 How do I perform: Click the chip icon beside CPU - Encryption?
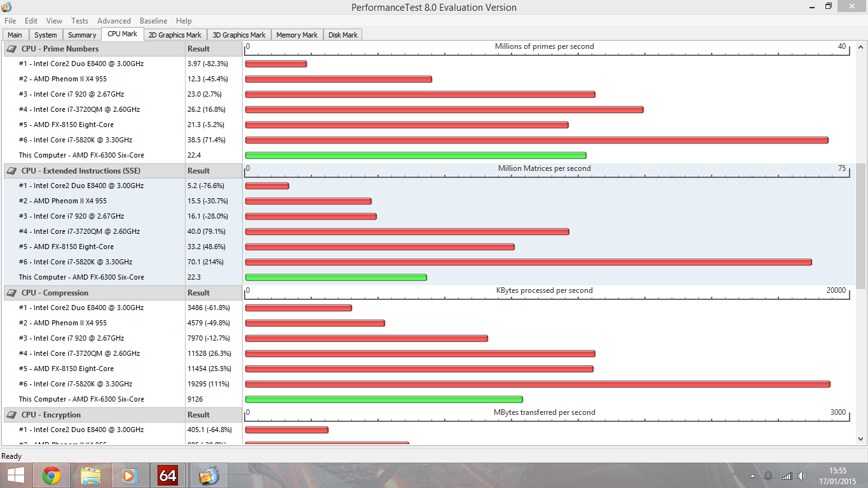point(11,414)
